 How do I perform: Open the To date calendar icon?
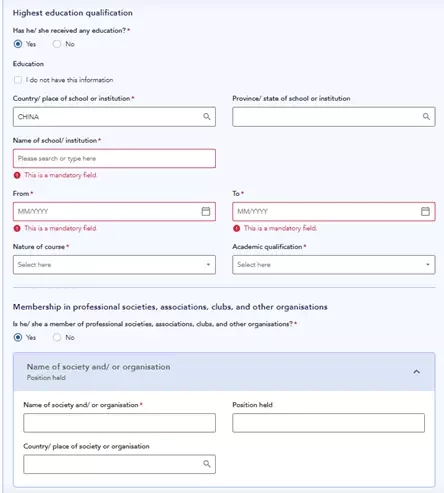pyautogui.click(x=425, y=211)
